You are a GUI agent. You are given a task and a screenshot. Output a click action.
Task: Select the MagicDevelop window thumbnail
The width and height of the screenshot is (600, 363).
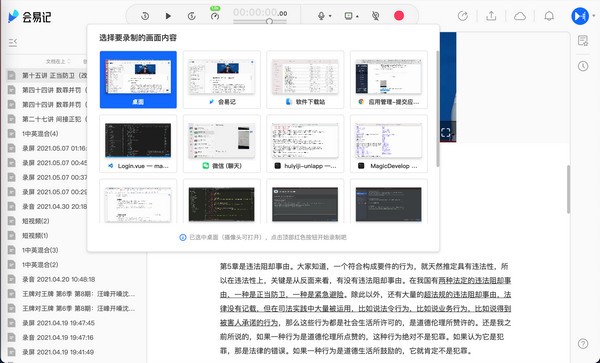coord(388,144)
